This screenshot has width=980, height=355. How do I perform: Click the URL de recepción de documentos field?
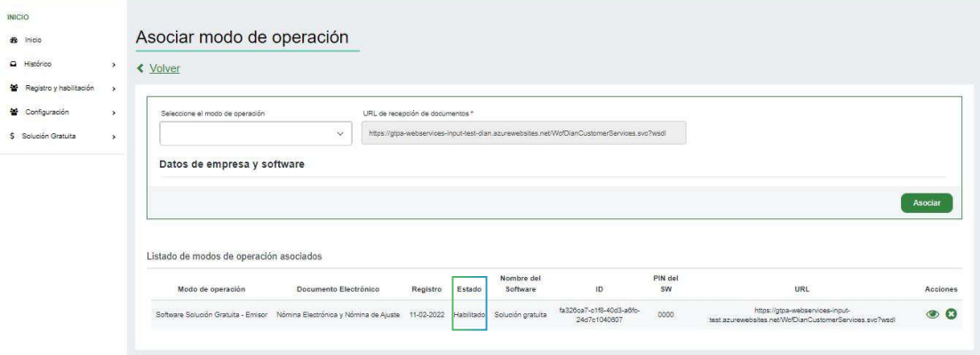click(524, 133)
